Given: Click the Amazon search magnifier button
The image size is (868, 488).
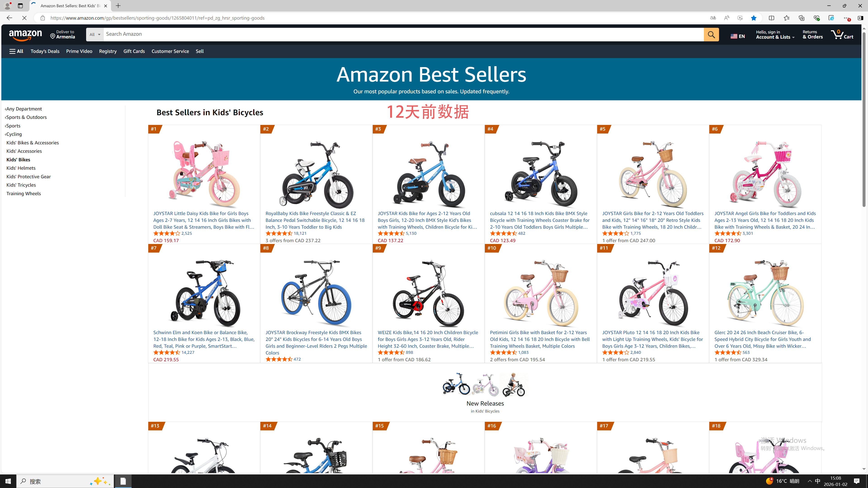Looking at the screenshot, I should coord(711,34).
